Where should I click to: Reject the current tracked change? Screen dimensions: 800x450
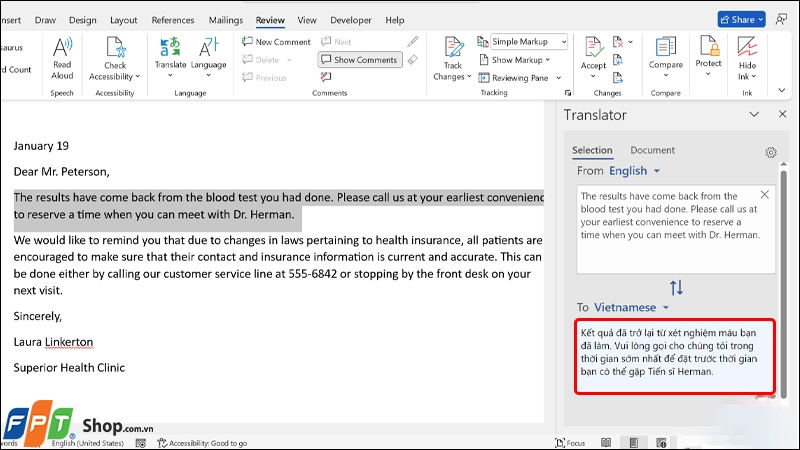618,42
